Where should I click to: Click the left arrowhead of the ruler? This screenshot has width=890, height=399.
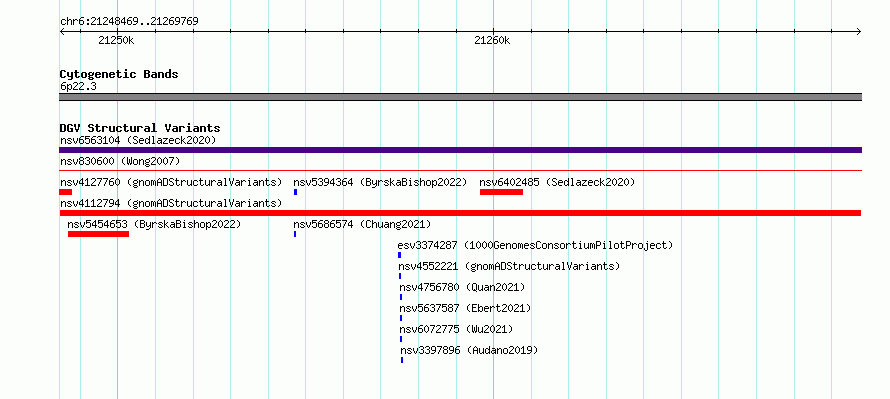pos(62,32)
